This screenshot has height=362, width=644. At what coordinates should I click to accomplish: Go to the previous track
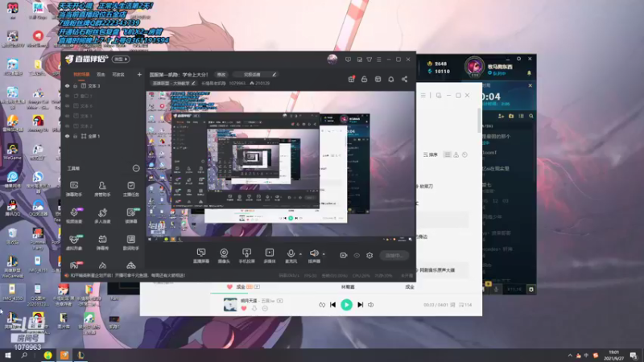point(332,305)
